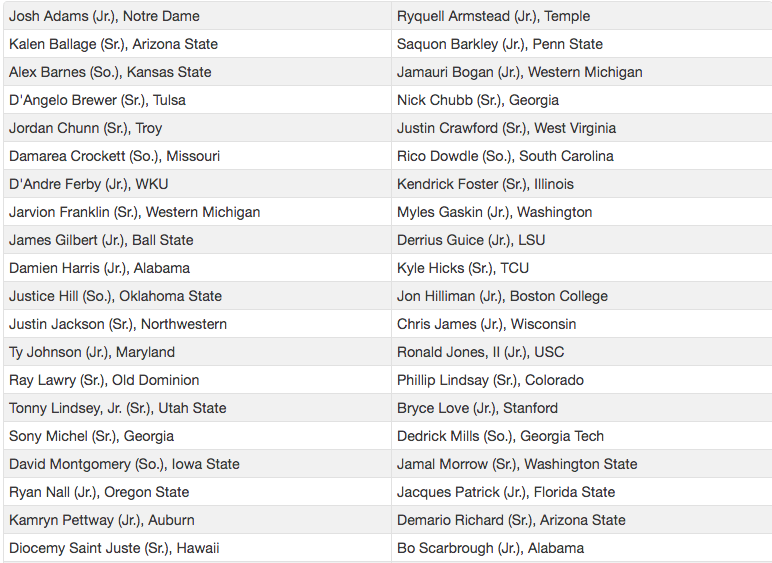Click the Josh Adams, Notre Dame cell
772x563 pixels.
[x=104, y=16]
